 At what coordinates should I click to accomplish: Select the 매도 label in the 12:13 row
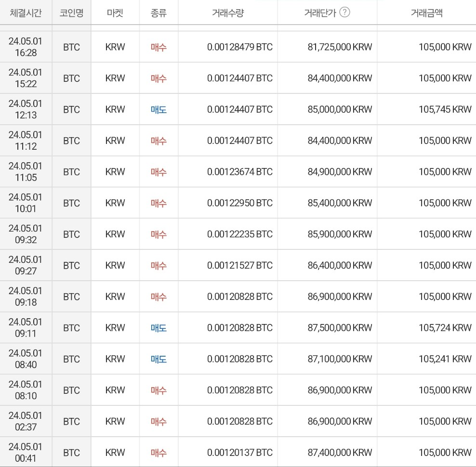(x=159, y=110)
